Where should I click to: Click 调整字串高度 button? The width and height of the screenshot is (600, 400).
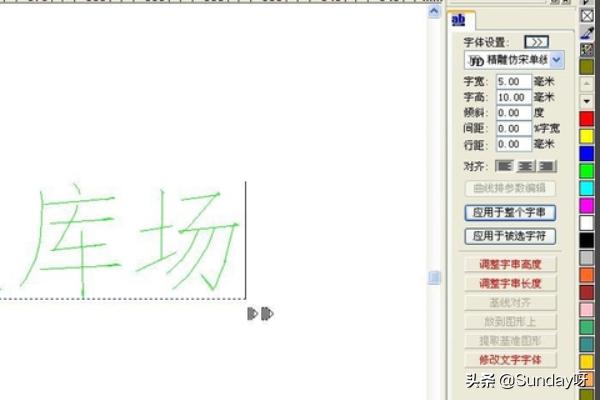510,264
